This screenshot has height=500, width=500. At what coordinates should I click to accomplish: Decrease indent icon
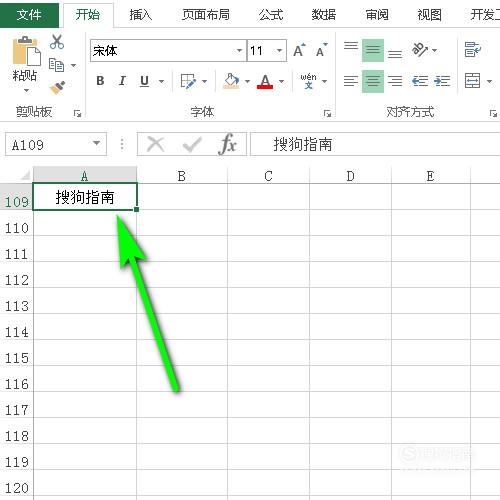[420, 81]
